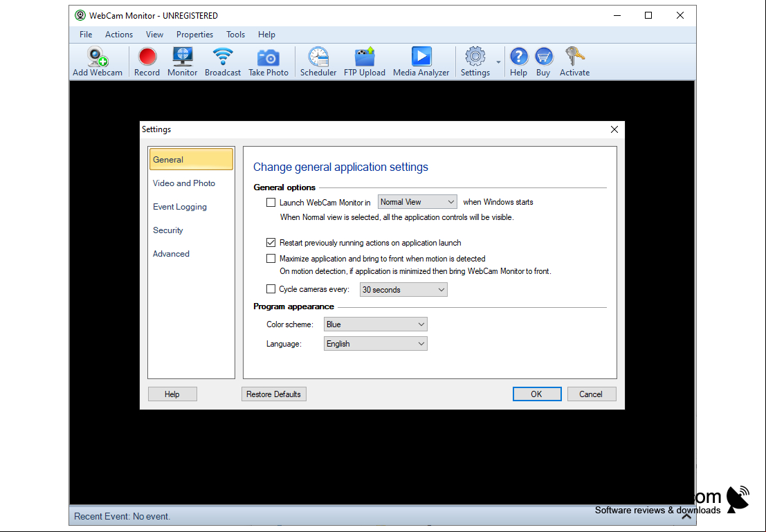Open the Properties menu
The image size is (766, 532).
(x=194, y=35)
